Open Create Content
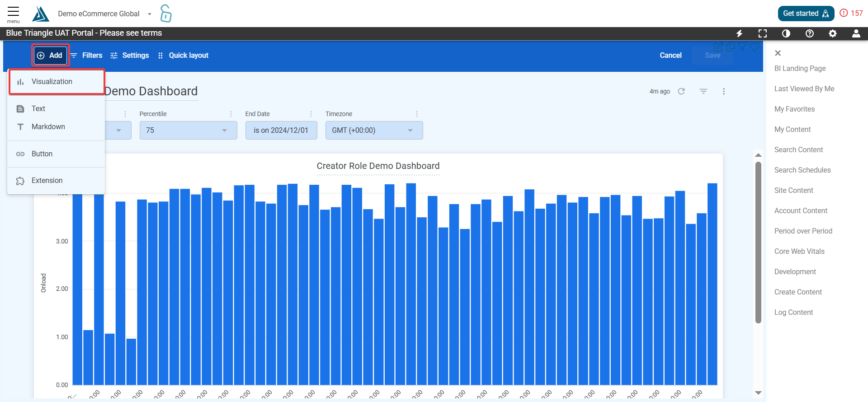Image resolution: width=868 pixels, height=402 pixels. (x=798, y=292)
